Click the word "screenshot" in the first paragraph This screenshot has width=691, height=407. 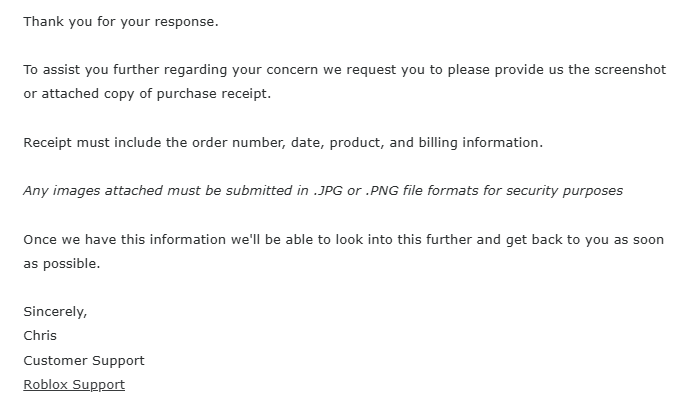[626, 70]
